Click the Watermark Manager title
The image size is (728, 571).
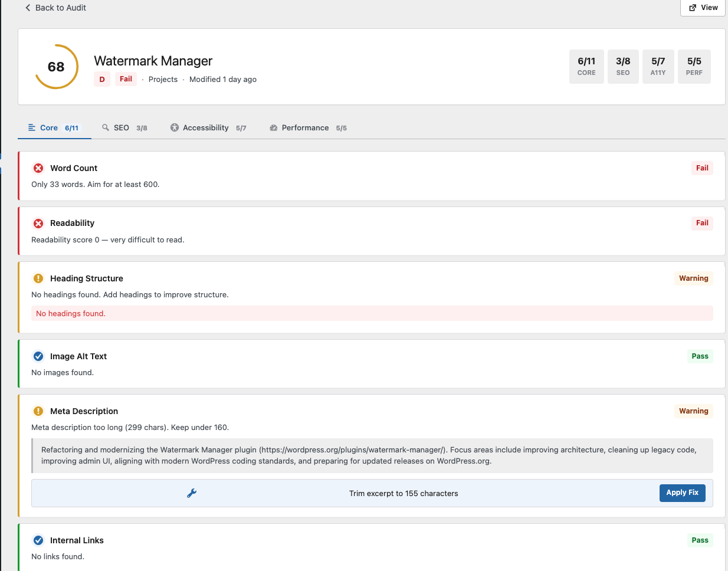click(153, 61)
